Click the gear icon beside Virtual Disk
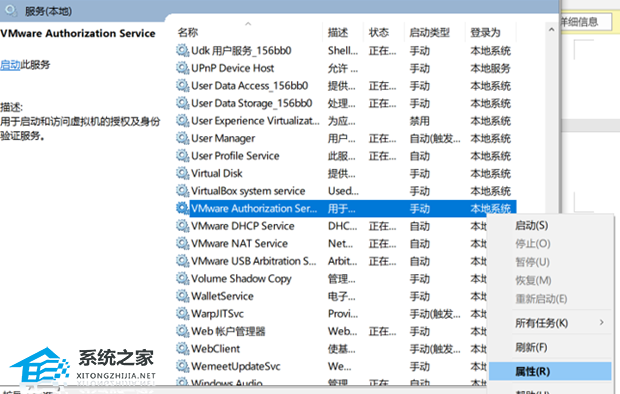The image size is (620, 394). point(182,173)
